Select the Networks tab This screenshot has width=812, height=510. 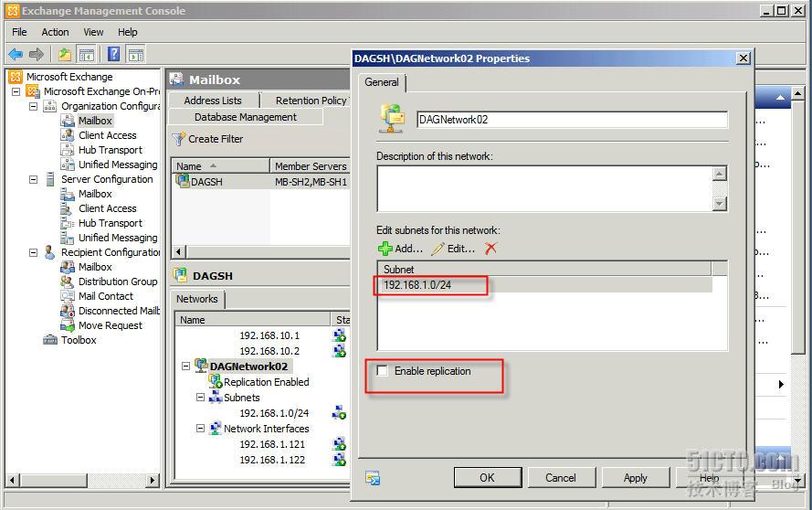pos(196,299)
